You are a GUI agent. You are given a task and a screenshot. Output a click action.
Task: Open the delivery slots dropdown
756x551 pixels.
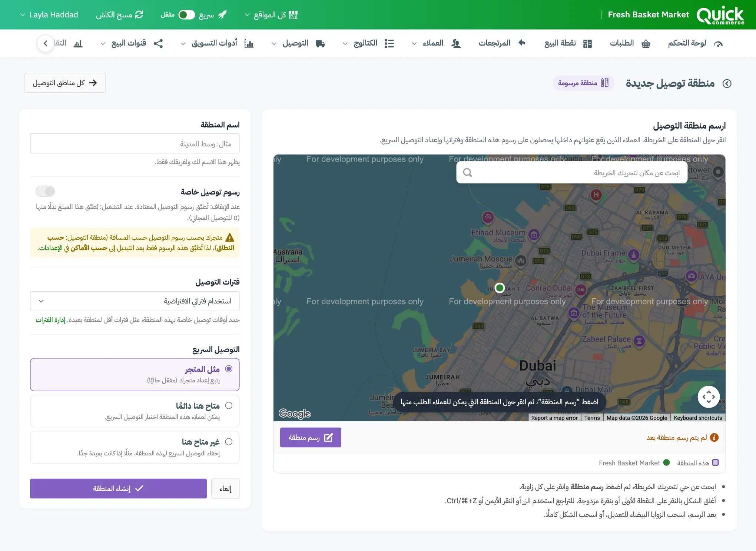point(135,301)
